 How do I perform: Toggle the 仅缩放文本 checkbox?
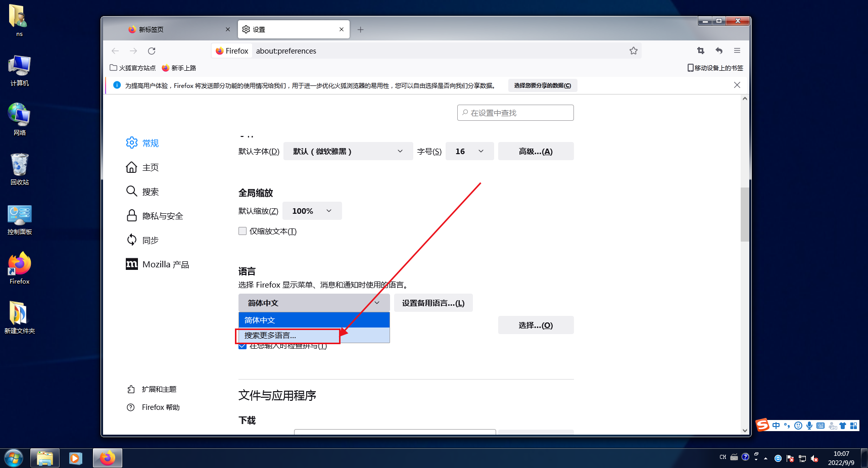click(243, 231)
